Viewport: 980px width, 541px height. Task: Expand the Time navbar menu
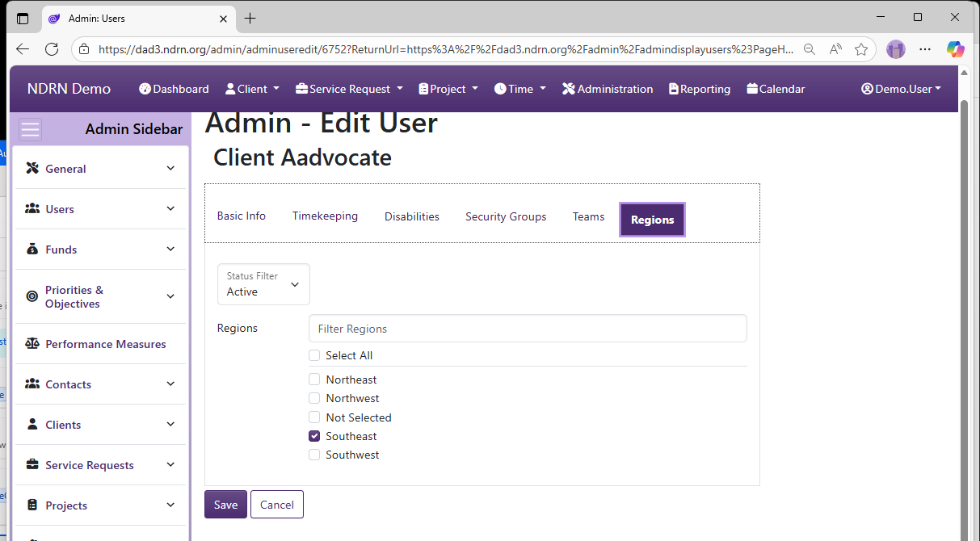[x=520, y=89]
